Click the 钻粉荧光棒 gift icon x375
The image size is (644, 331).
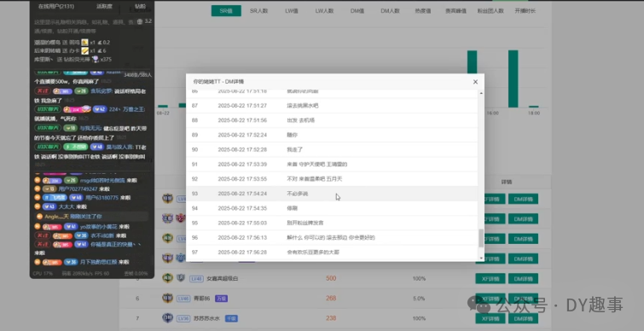95,60
